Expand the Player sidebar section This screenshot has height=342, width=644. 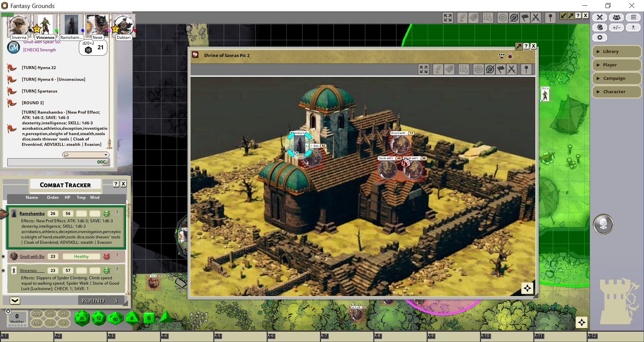(616, 65)
